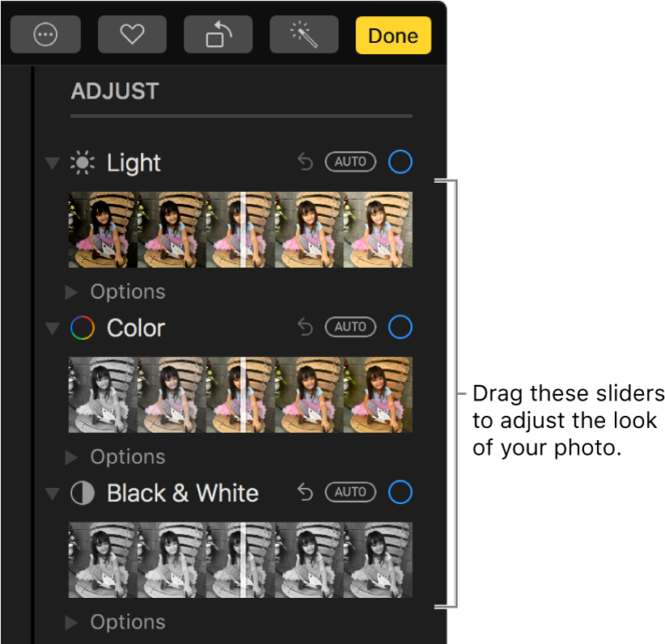Favorite the photo with the heart icon
The width and height of the screenshot is (665, 644).
[x=132, y=35]
